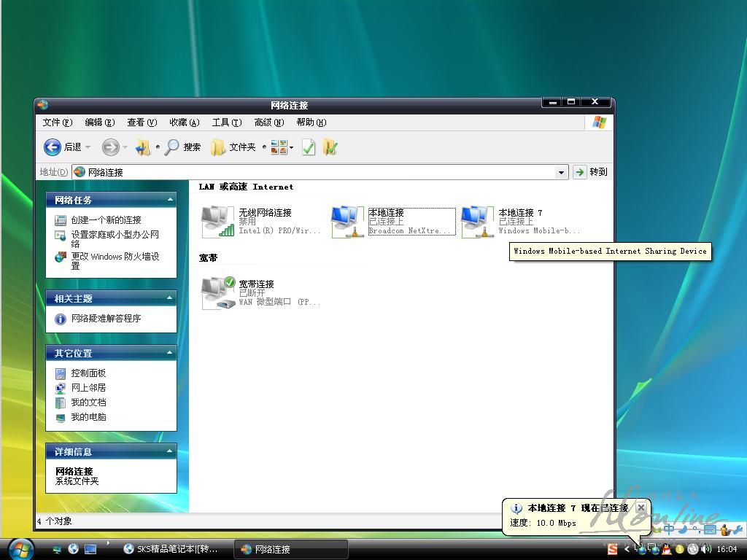This screenshot has height=560, width=747.
Task: Select the 本地连接 Broadcom connection icon
Action: 347,221
